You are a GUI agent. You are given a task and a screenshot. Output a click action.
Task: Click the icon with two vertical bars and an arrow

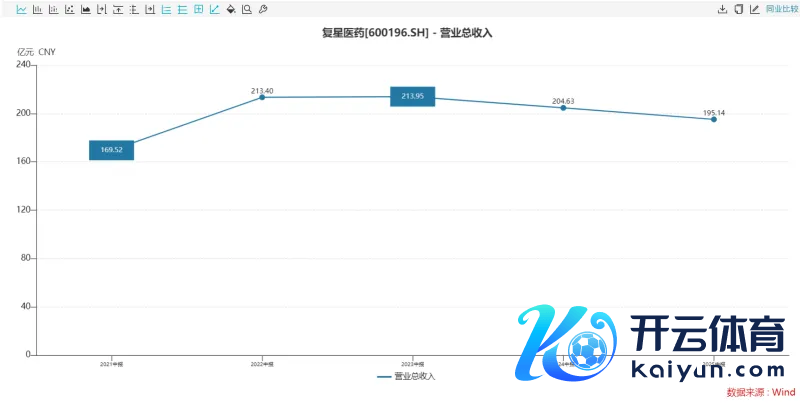102,9
